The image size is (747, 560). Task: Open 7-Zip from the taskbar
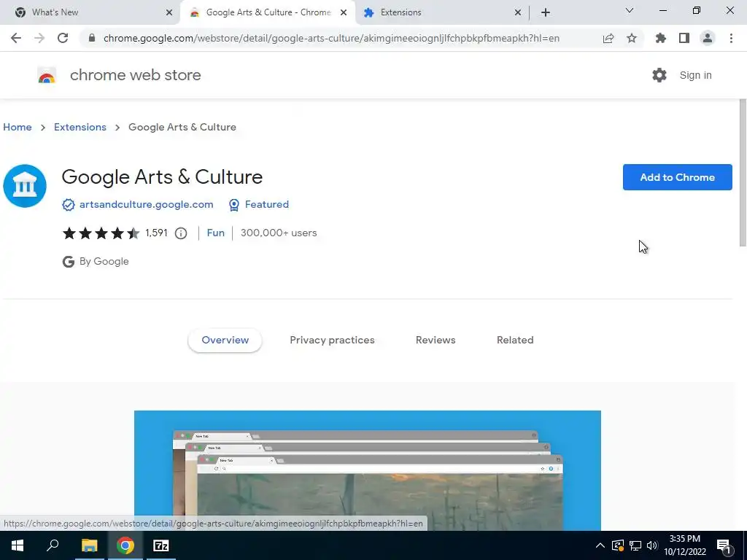click(x=161, y=545)
